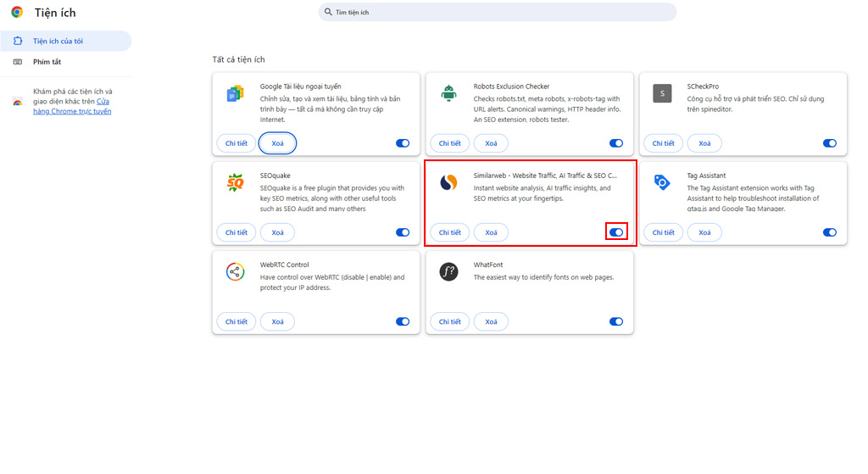
Task: Open the Chrome Web Store link
Action: pyautogui.click(x=72, y=106)
